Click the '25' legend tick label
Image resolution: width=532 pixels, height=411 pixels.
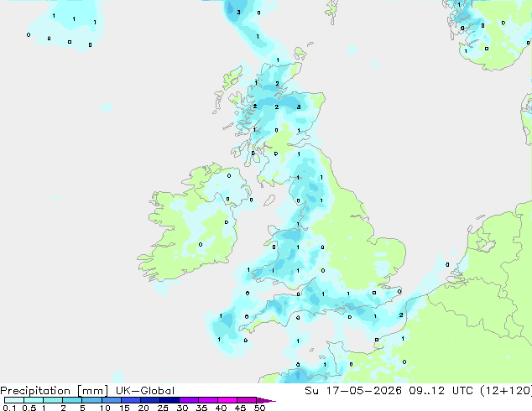163,408
